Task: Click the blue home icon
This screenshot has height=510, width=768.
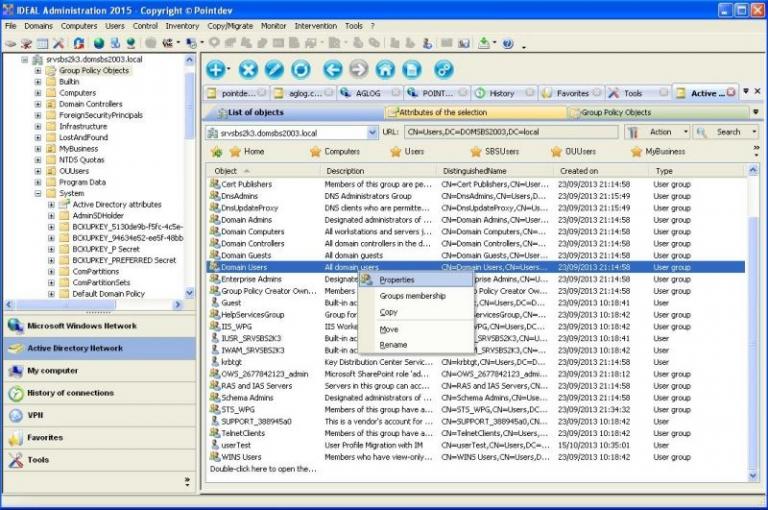Action: 385,69
